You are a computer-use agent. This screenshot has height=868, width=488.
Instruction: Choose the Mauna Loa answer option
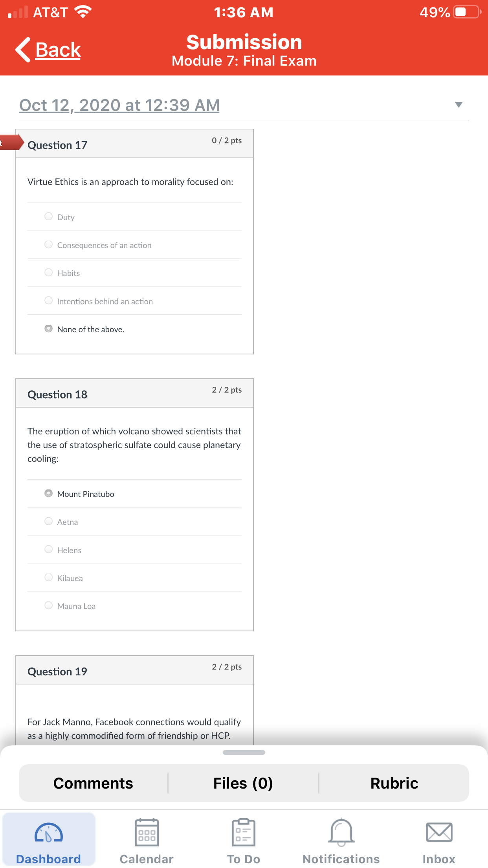tap(134, 606)
